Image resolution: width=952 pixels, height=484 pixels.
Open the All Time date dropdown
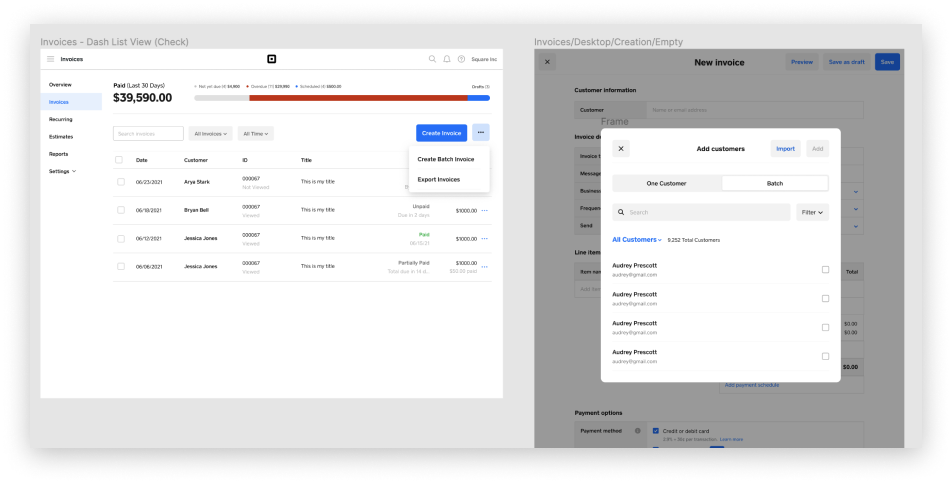[256, 133]
